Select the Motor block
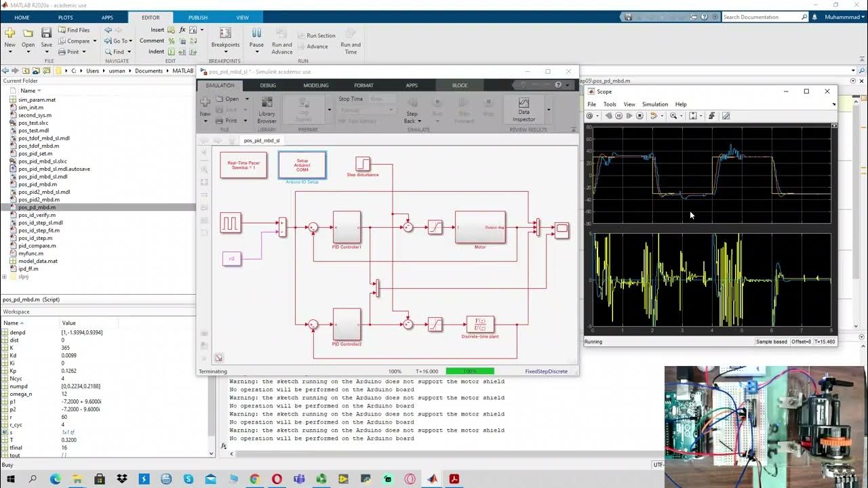 480,227
